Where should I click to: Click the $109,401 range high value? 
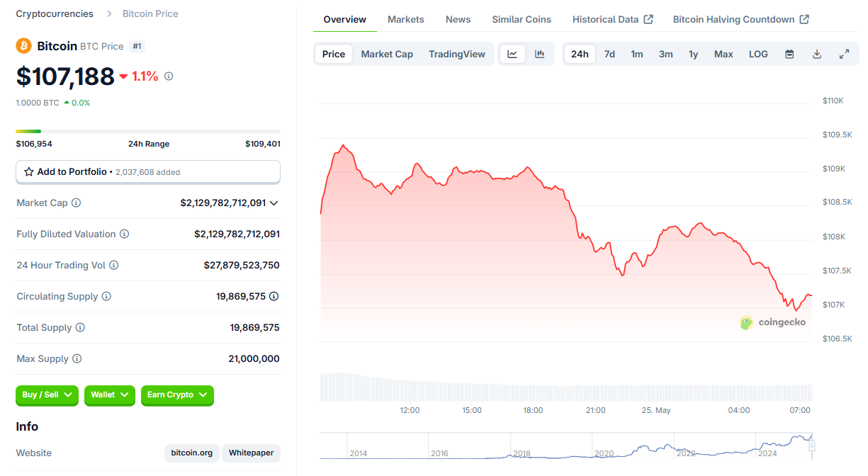(x=262, y=144)
